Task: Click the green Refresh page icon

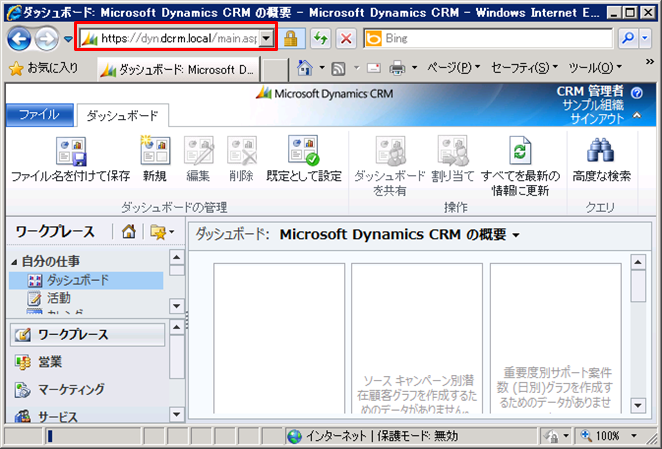Action: 321,39
